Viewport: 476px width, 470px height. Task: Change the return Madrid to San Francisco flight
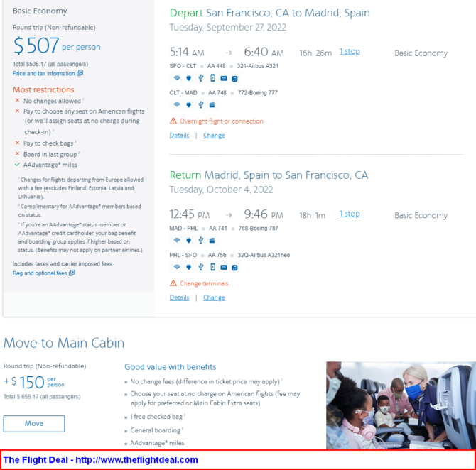pos(214,297)
